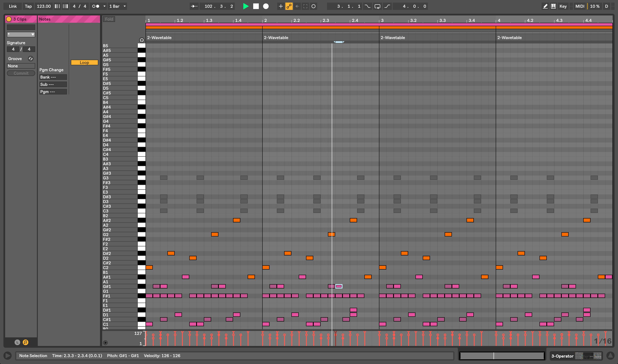This screenshot has width=618, height=364.
Task: Enable Draw Mode pencil icon
Action: pos(545,6)
